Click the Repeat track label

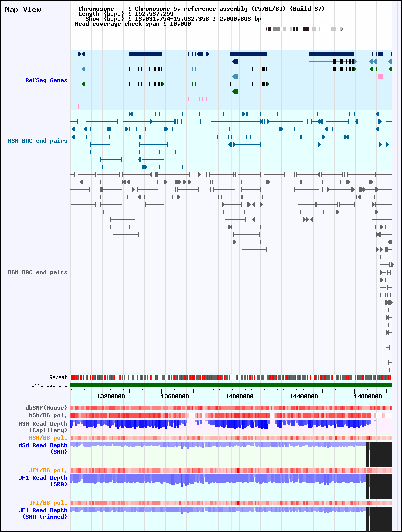[x=58, y=377]
